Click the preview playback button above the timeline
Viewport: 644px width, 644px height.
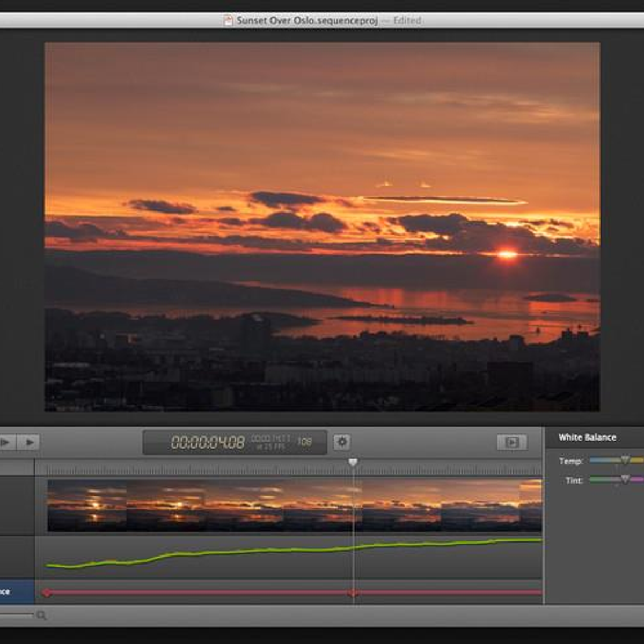click(512, 442)
